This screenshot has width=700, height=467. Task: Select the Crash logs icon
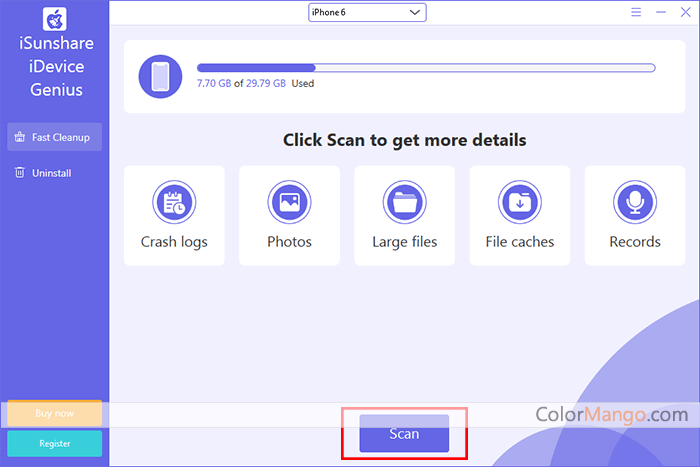(174, 202)
